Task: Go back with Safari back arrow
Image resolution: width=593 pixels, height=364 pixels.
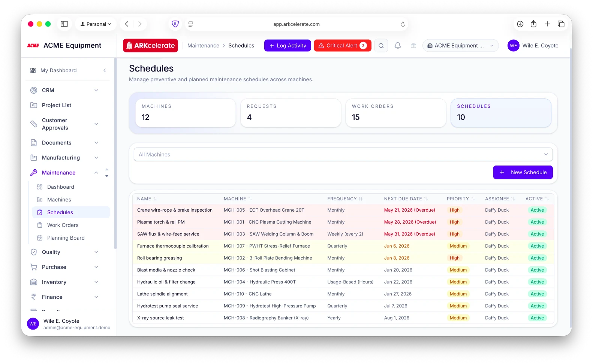Action: point(127,24)
